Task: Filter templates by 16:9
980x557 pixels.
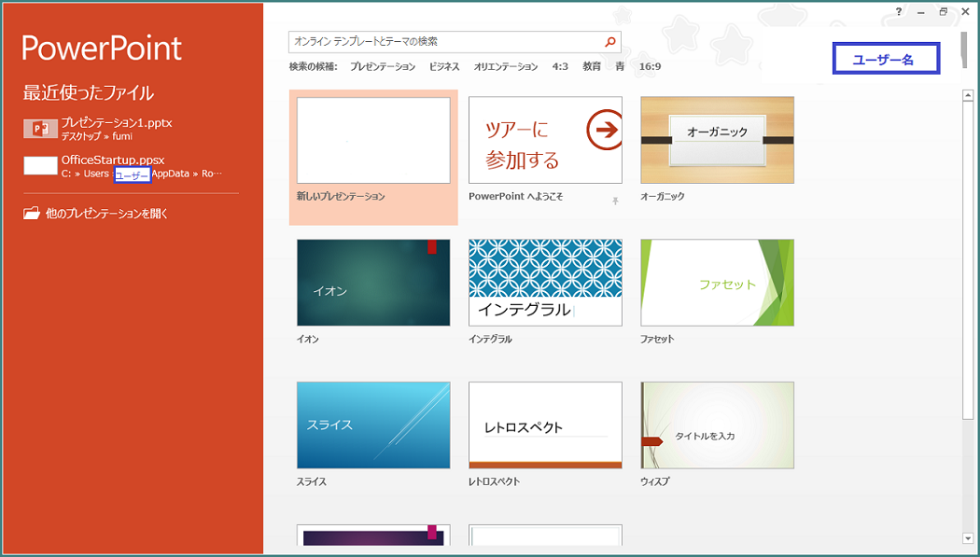Action: tap(650, 66)
